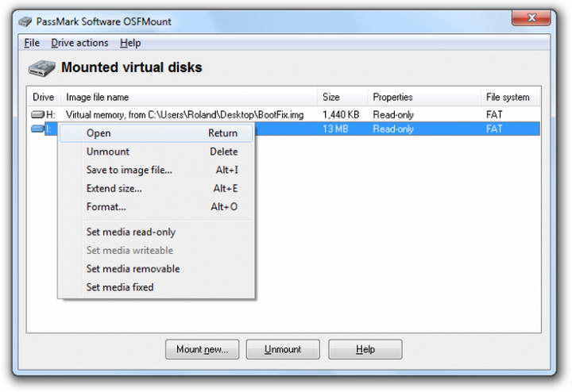
Task: Sort by the Drive column header
Action: (44, 98)
